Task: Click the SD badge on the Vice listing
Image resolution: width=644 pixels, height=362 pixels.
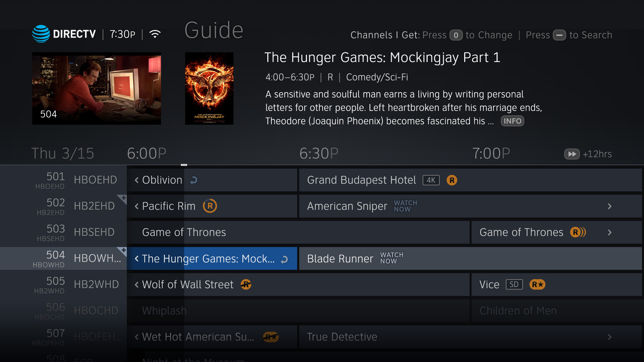Action: pyautogui.click(x=514, y=285)
